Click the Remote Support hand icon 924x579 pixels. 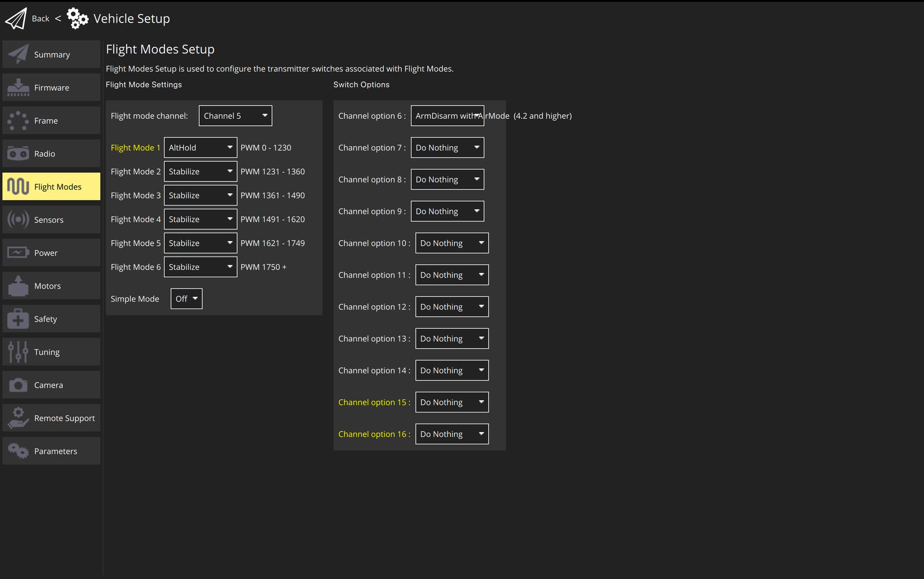tap(18, 418)
